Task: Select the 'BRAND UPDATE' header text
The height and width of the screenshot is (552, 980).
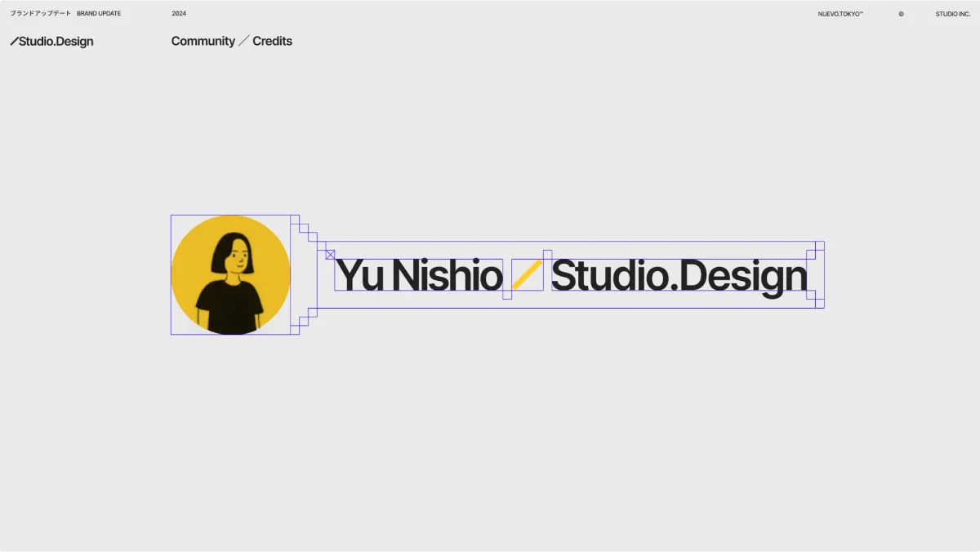Action: coord(99,14)
